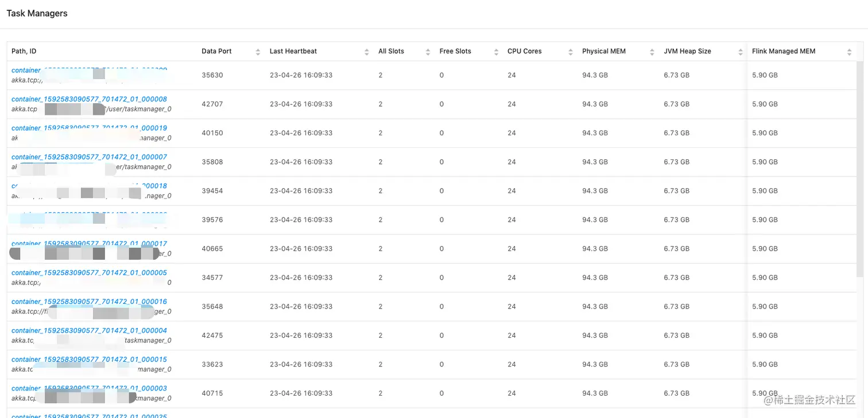Open container_1592583090577_701472_01_000007 details
The image size is (868, 418).
click(88, 157)
